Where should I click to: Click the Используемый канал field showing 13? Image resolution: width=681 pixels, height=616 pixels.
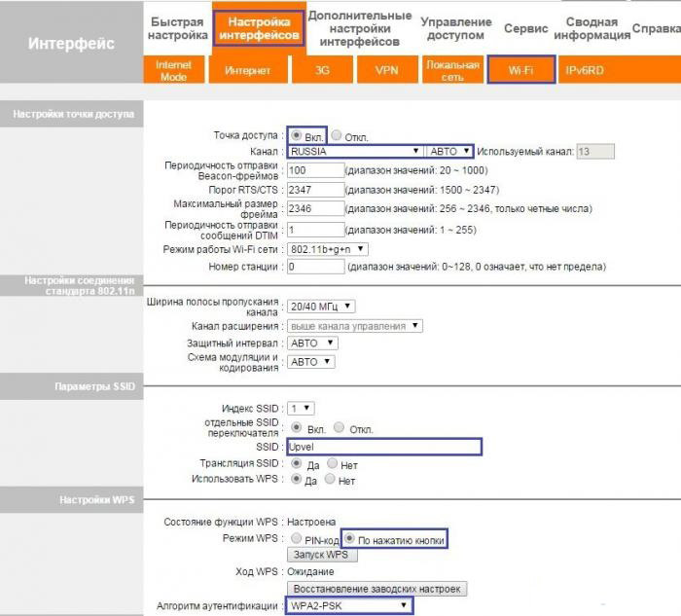(x=595, y=151)
